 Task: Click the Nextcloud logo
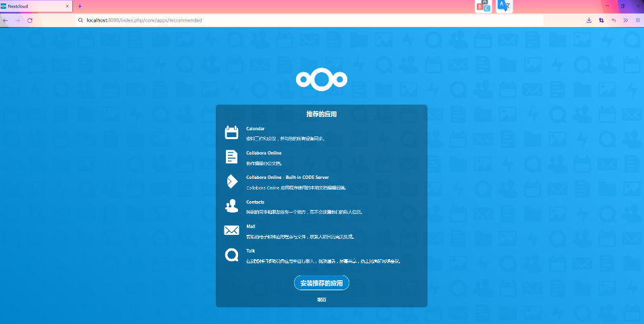322,80
